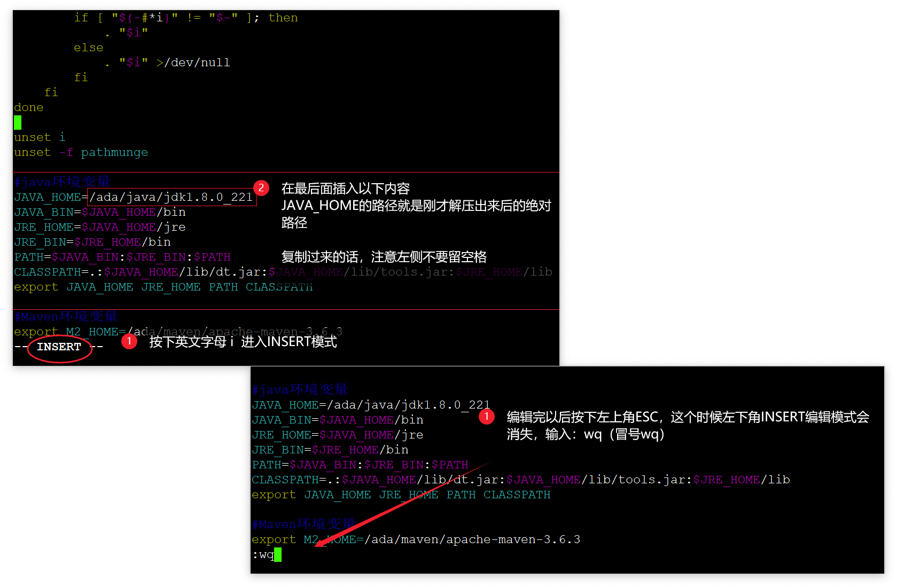Click the 'unset i' line
This screenshot has width=897, height=588.
click(40, 137)
